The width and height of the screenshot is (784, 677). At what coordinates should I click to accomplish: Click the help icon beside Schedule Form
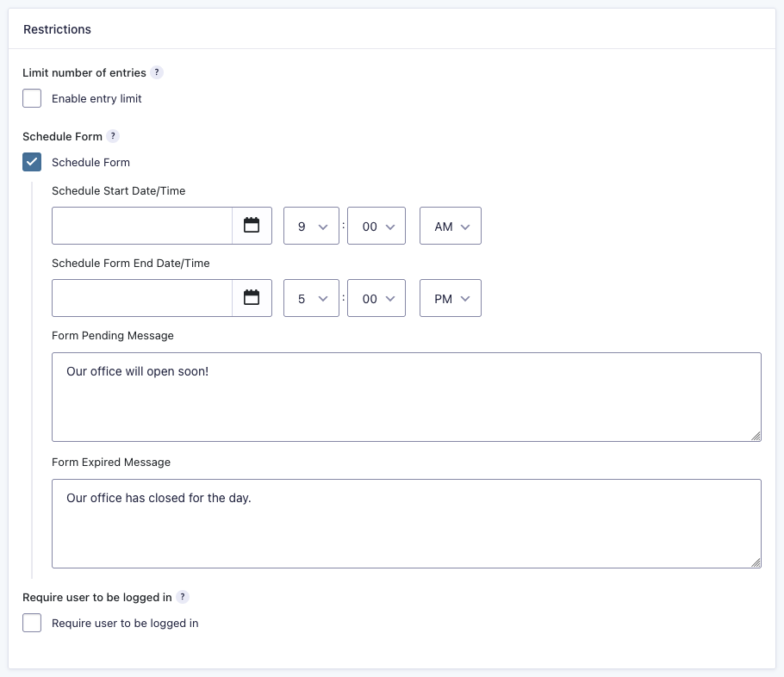pyautogui.click(x=112, y=136)
